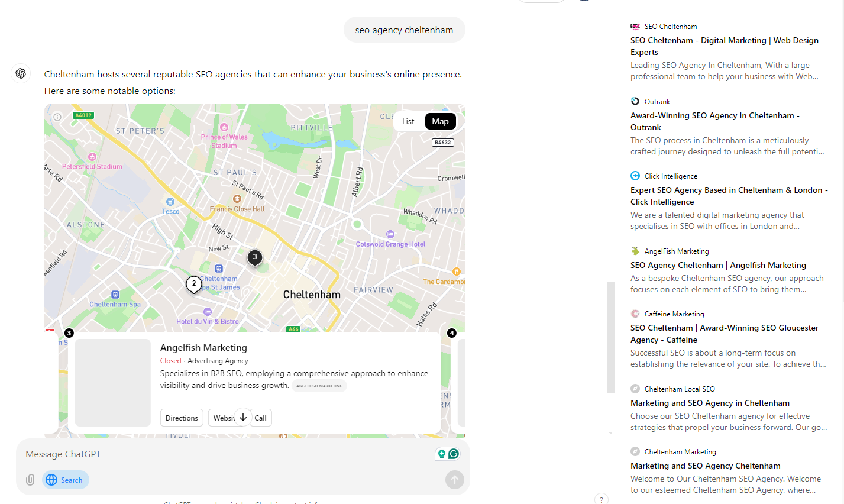Viewport: 844px width, 504px height.
Task: Click the Prince of Wales Stadium marker
Action: pos(224,127)
